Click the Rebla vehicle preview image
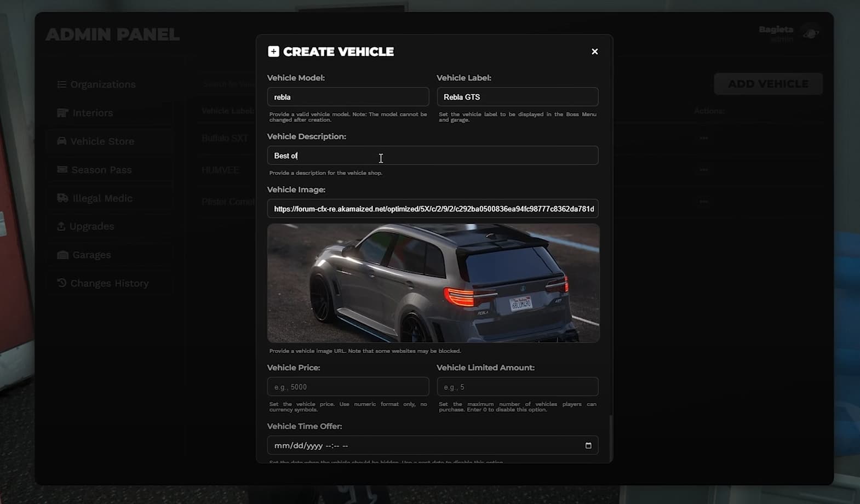 (x=433, y=283)
